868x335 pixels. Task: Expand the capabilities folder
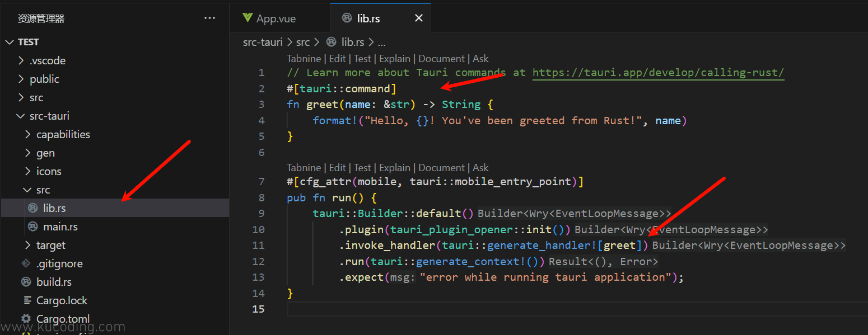tap(27, 134)
